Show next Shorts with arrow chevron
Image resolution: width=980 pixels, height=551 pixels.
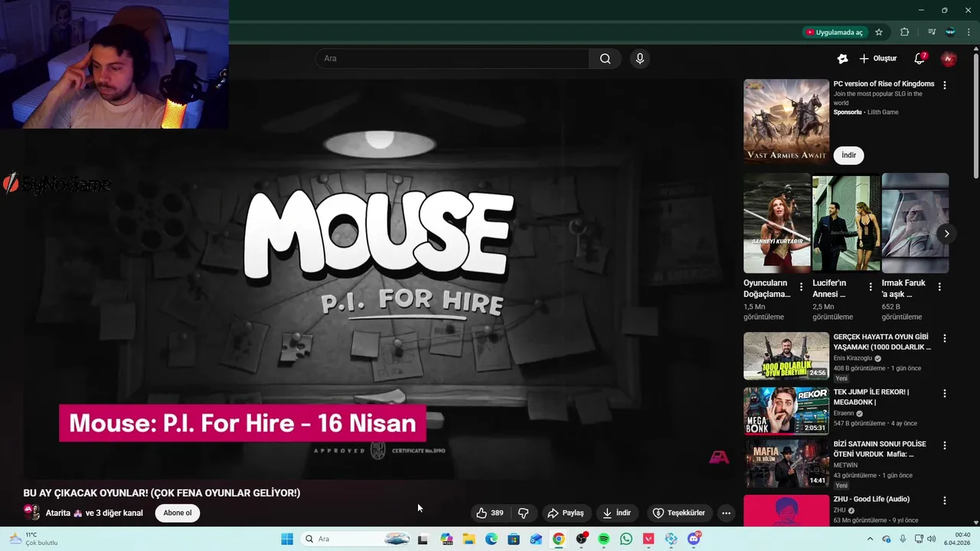click(946, 233)
